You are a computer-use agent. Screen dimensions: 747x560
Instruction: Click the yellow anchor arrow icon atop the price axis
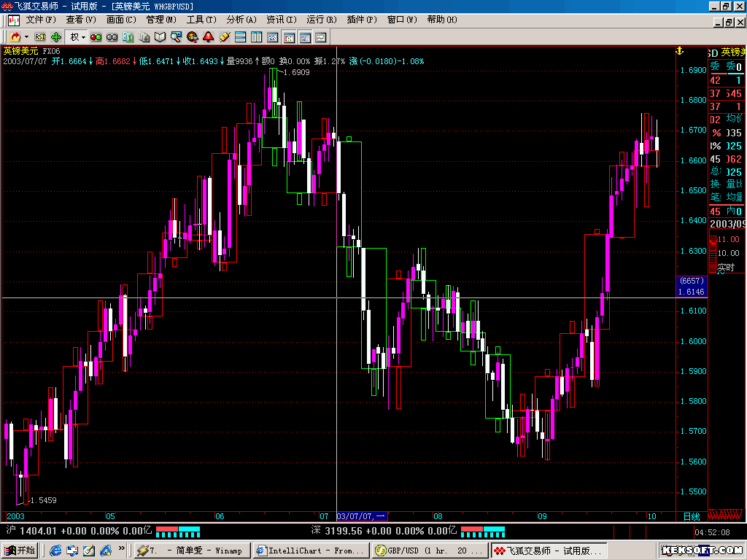point(680,51)
